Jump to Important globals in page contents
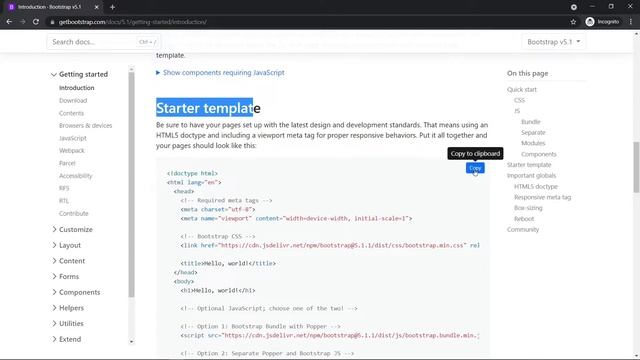 coord(531,176)
